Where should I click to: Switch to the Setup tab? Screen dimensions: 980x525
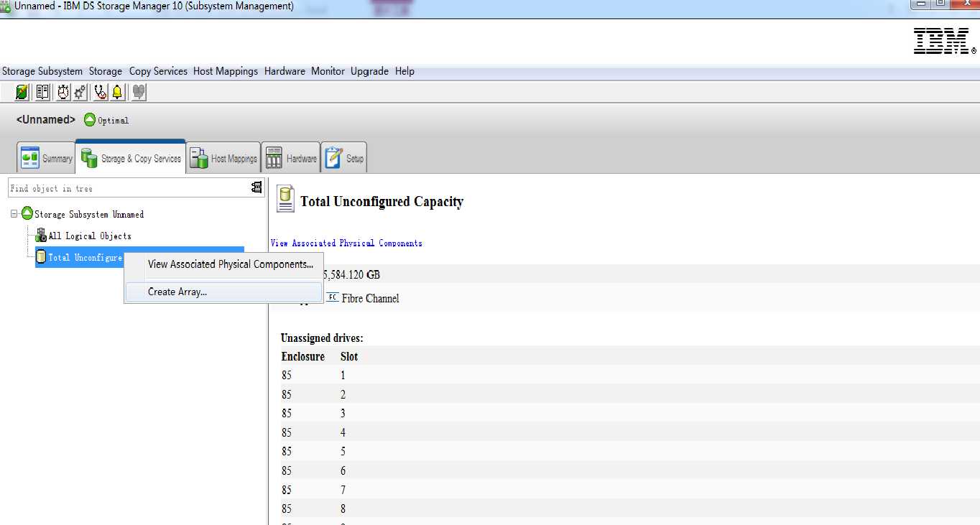[x=344, y=158]
